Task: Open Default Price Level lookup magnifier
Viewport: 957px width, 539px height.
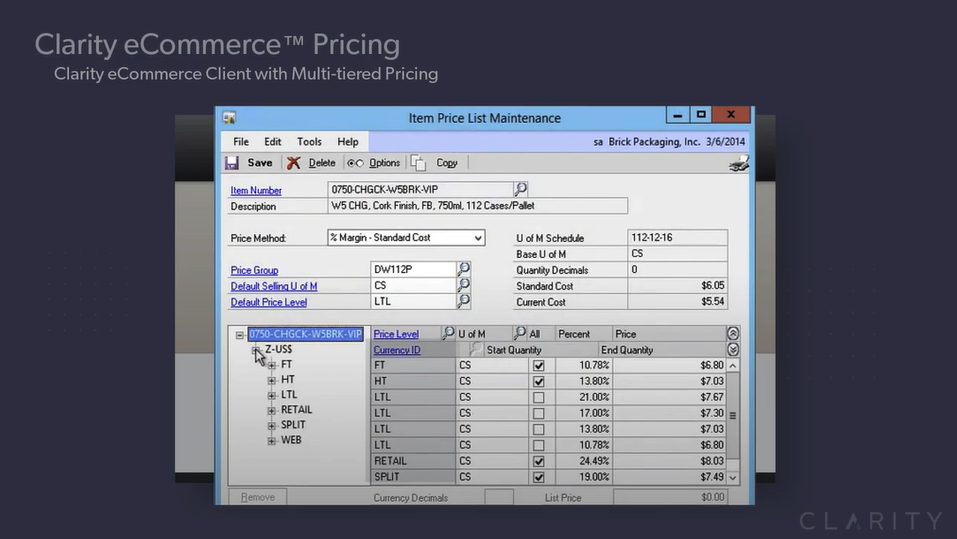Action: pyautogui.click(x=464, y=301)
